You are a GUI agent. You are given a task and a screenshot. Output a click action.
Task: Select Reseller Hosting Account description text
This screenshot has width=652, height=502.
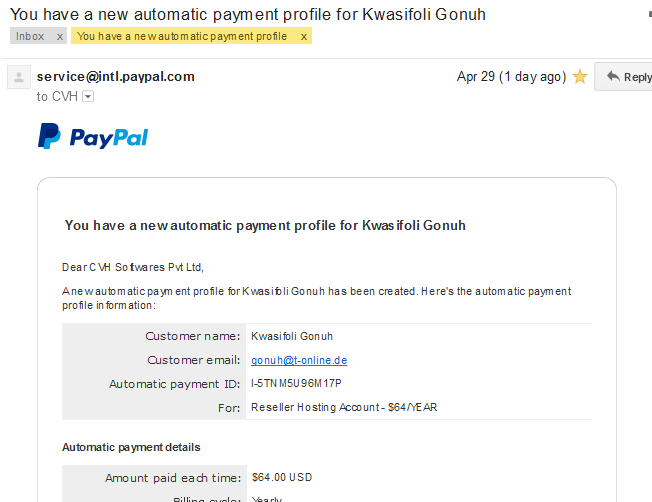[344, 407]
